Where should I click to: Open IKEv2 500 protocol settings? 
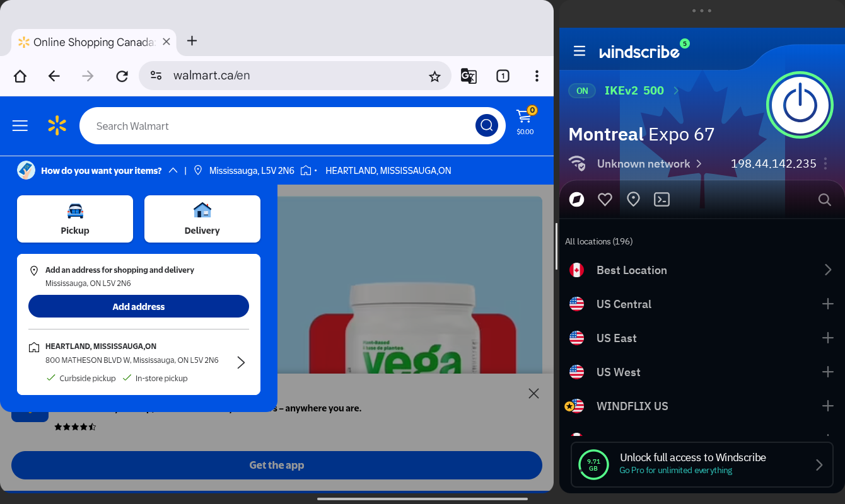[641, 91]
